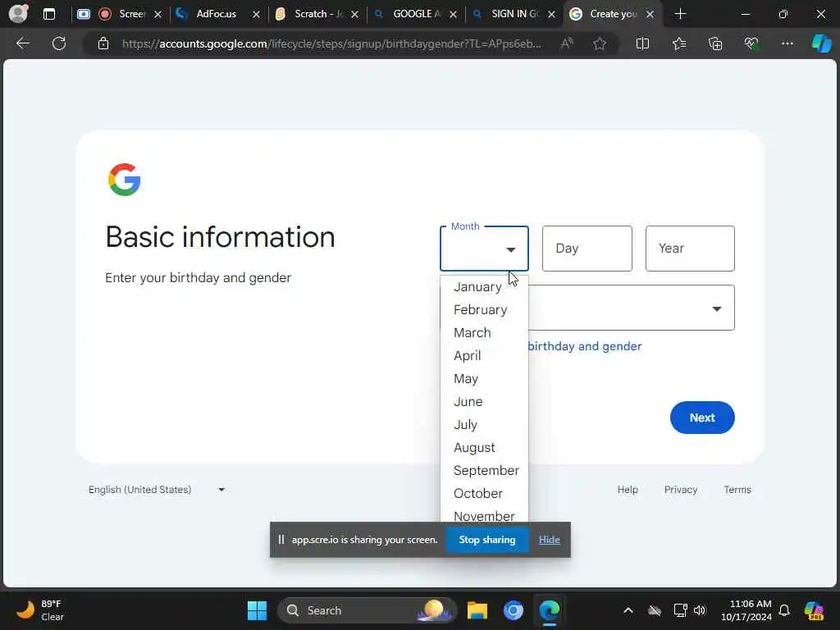The image size is (840, 630).
Task: Hide the screen sharing notification
Action: point(549,540)
